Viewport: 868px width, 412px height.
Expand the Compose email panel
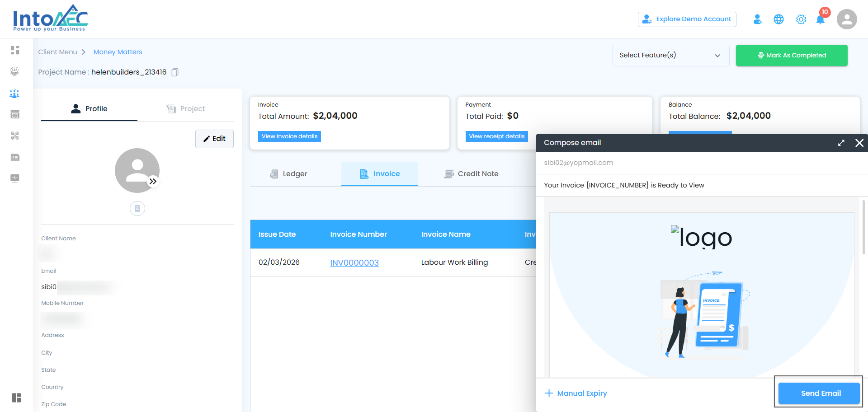click(x=841, y=143)
